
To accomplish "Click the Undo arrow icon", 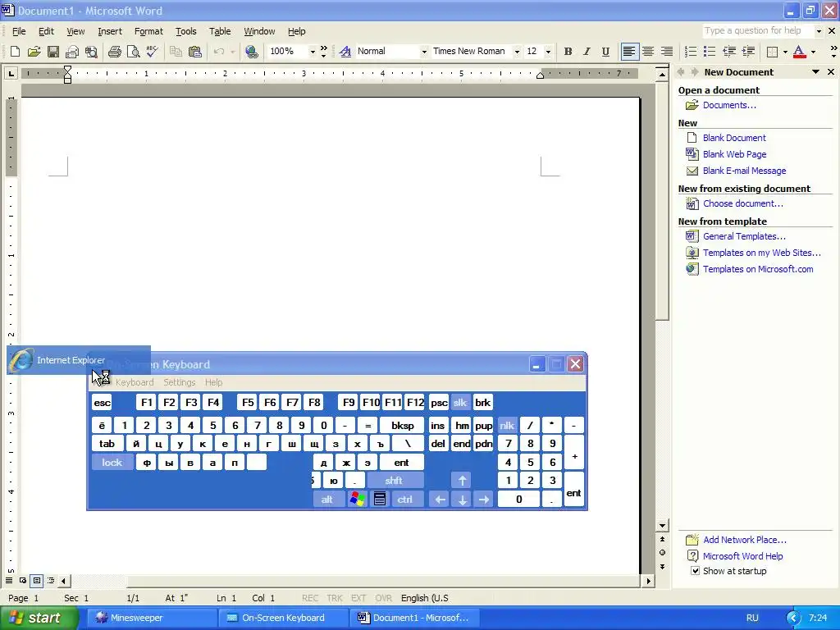I will coord(218,52).
